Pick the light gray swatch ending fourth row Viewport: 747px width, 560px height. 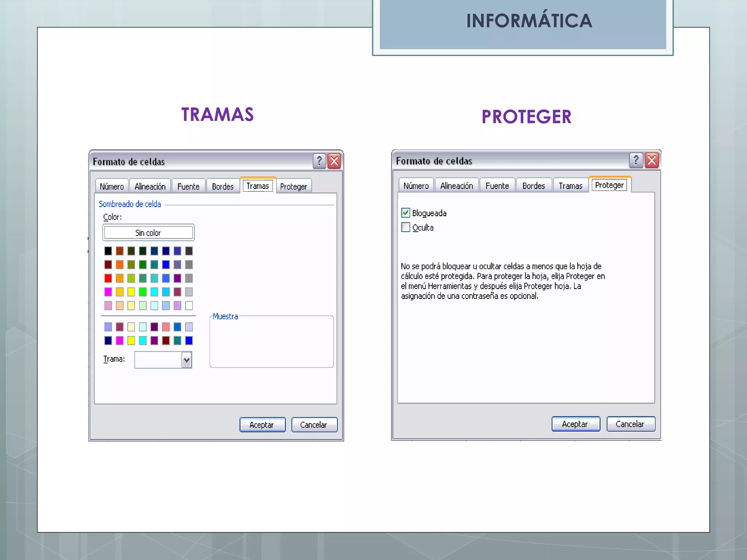tap(189, 292)
